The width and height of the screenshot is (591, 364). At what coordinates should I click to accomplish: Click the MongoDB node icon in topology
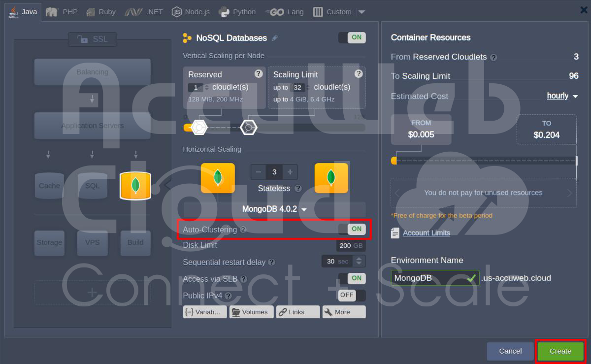[x=135, y=186]
